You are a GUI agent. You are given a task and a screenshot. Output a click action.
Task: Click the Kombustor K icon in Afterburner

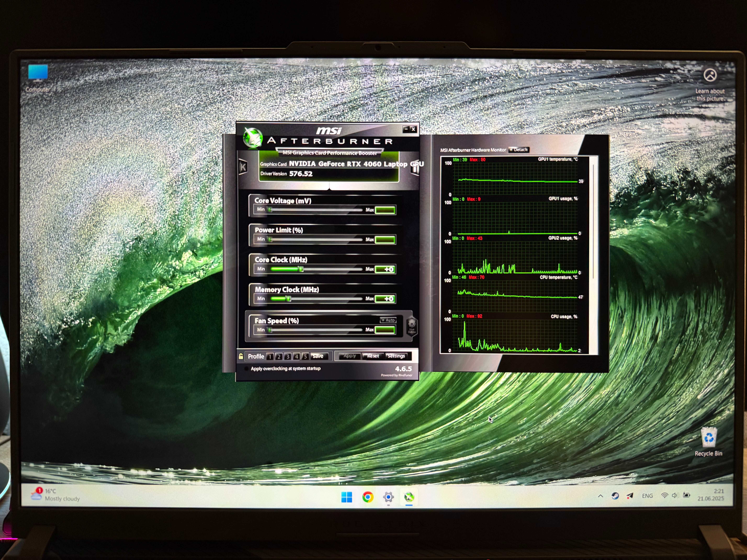[x=243, y=167]
